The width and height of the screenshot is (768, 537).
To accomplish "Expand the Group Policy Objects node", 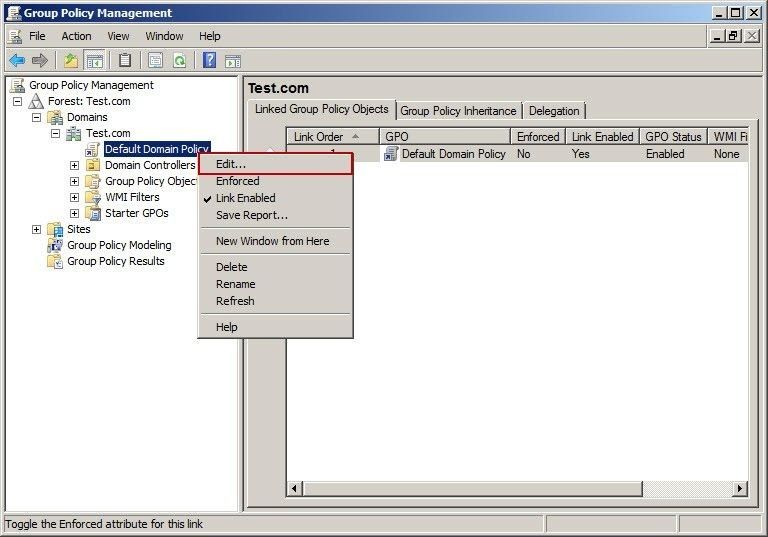I will (x=74, y=181).
